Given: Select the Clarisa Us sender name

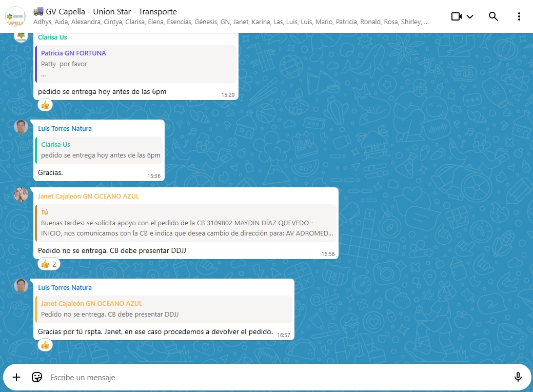Looking at the screenshot, I should click(52, 37).
